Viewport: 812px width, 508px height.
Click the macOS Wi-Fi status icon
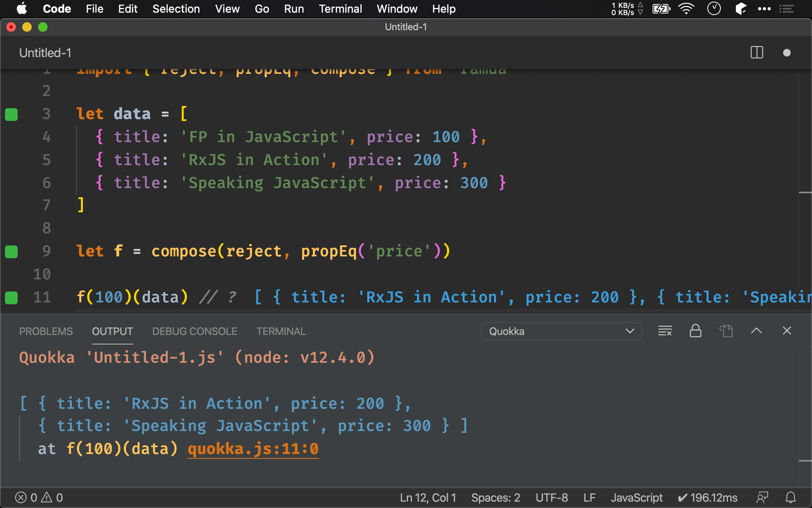point(687,8)
